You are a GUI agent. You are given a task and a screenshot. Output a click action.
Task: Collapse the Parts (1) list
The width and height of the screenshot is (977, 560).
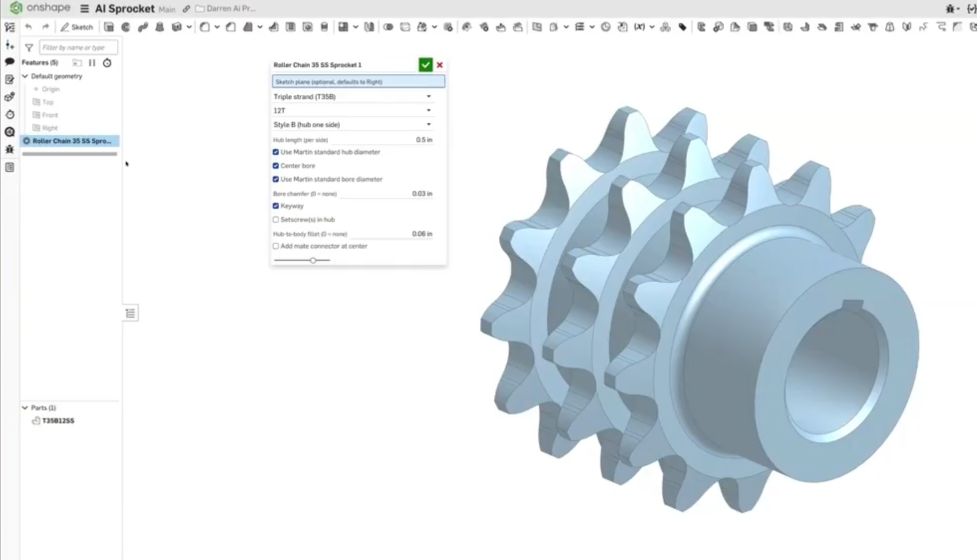click(25, 408)
